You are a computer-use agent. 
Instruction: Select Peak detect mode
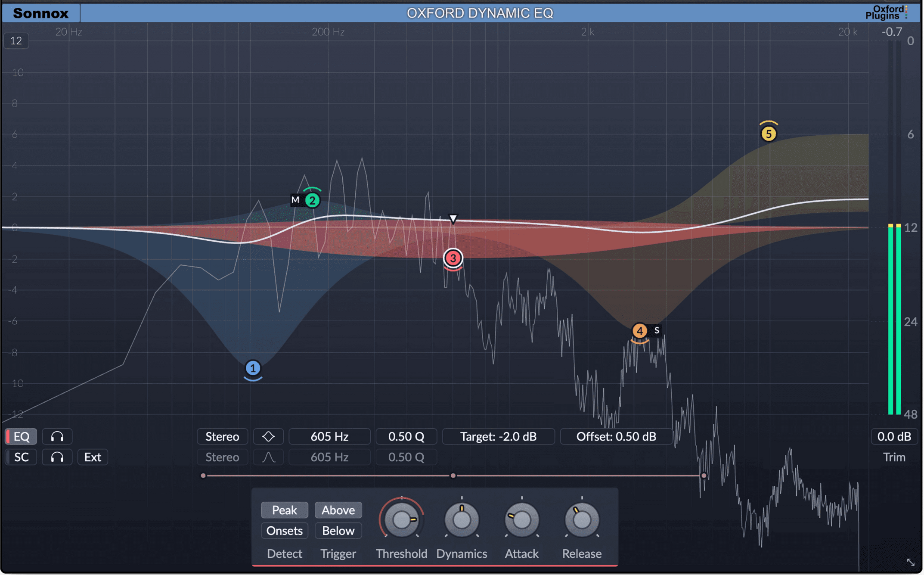pos(285,510)
